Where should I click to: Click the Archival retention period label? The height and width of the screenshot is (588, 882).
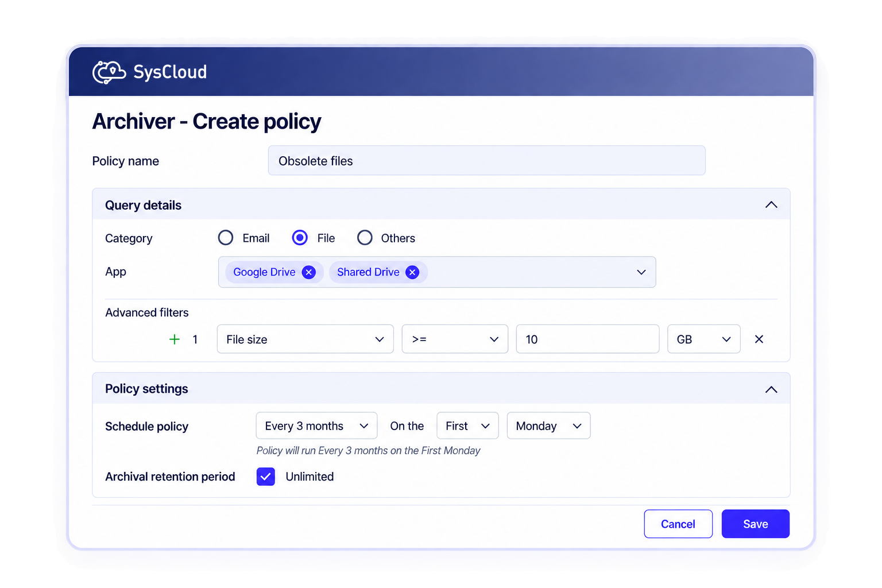point(170,477)
